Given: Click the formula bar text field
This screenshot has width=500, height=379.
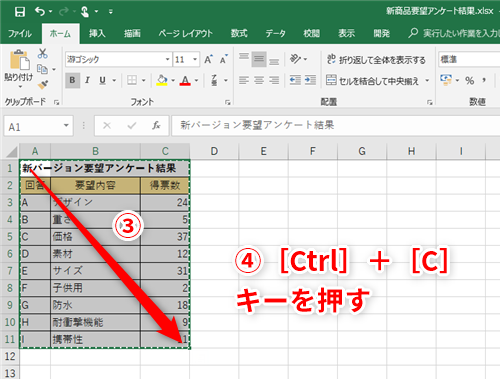Looking at the screenshot, I should point(335,125).
